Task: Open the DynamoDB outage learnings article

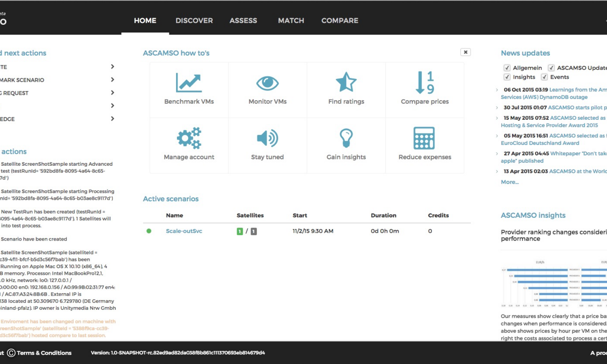Action: pyautogui.click(x=554, y=94)
